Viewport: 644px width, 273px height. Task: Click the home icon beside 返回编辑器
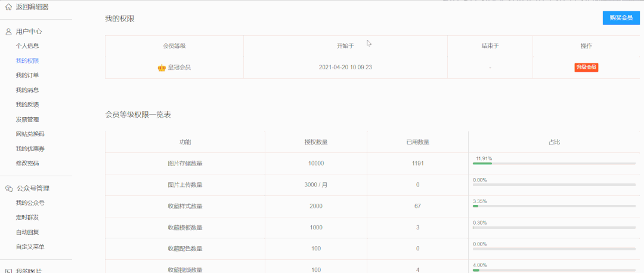pyautogui.click(x=8, y=7)
